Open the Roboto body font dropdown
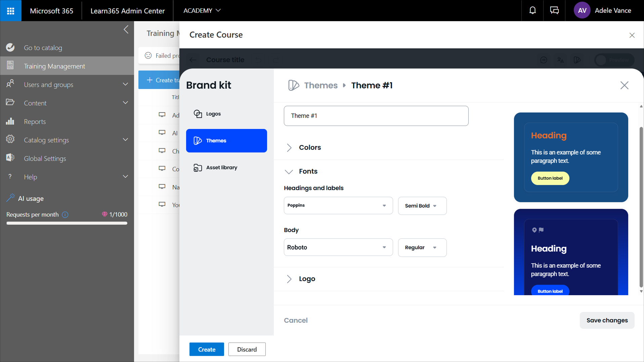The height and width of the screenshot is (362, 644). (338, 247)
